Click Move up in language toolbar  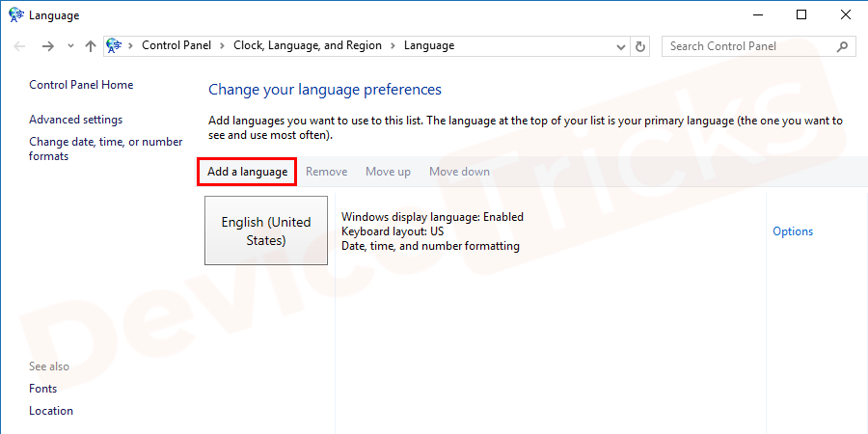point(388,172)
